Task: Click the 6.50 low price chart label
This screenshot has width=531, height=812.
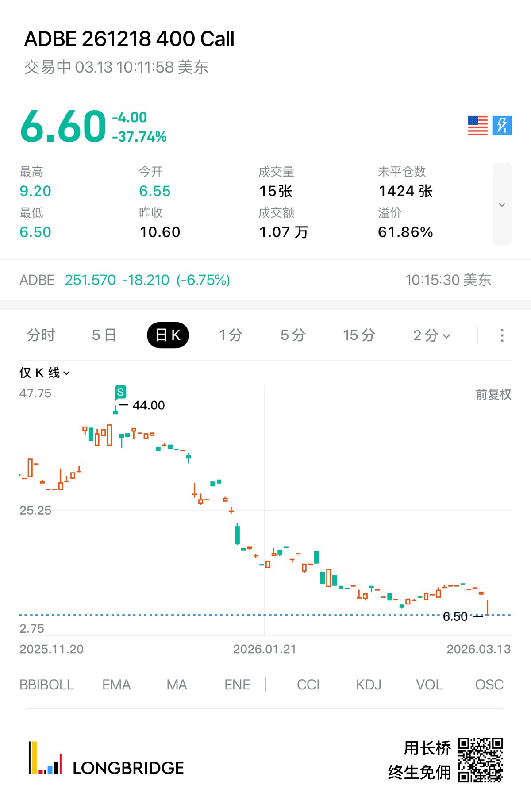Action: pos(455,616)
